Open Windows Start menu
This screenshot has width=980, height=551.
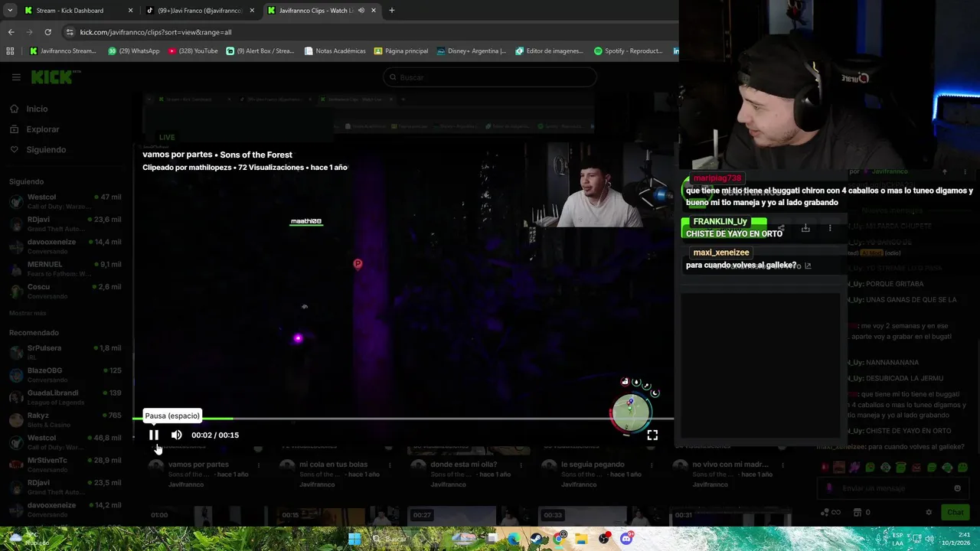pyautogui.click(x=354, y=539)
